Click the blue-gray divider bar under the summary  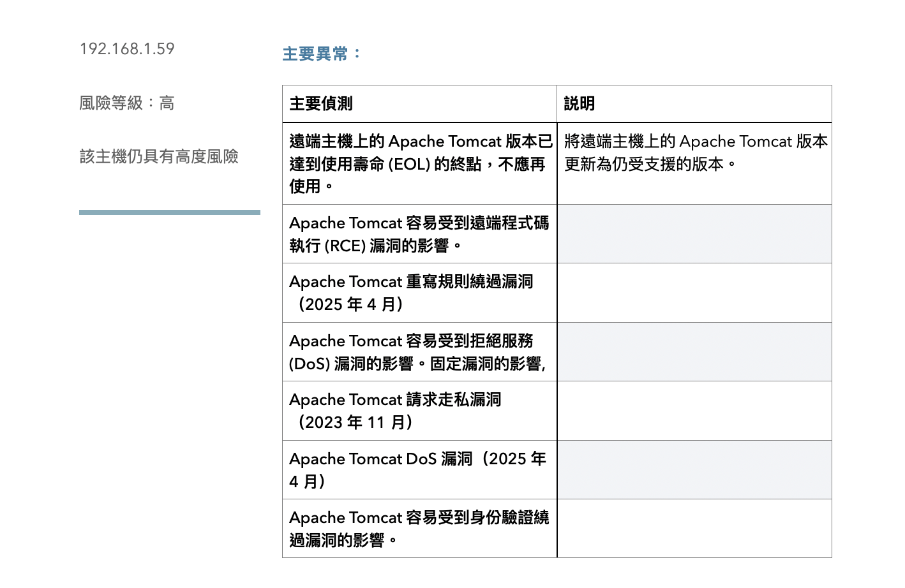click(x=170, y=212)
